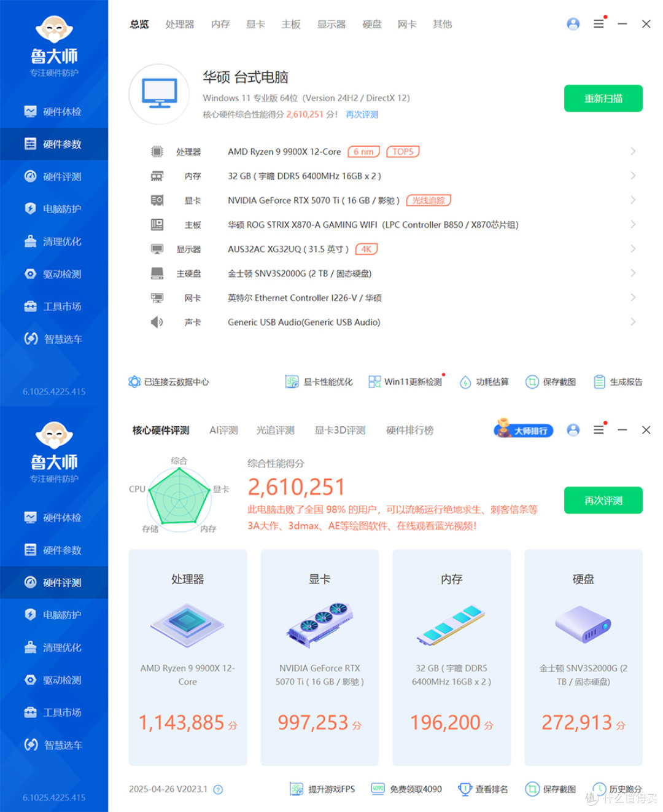Click 提升游戏FPS tool

pyautogui.click(x=323, y=789)
